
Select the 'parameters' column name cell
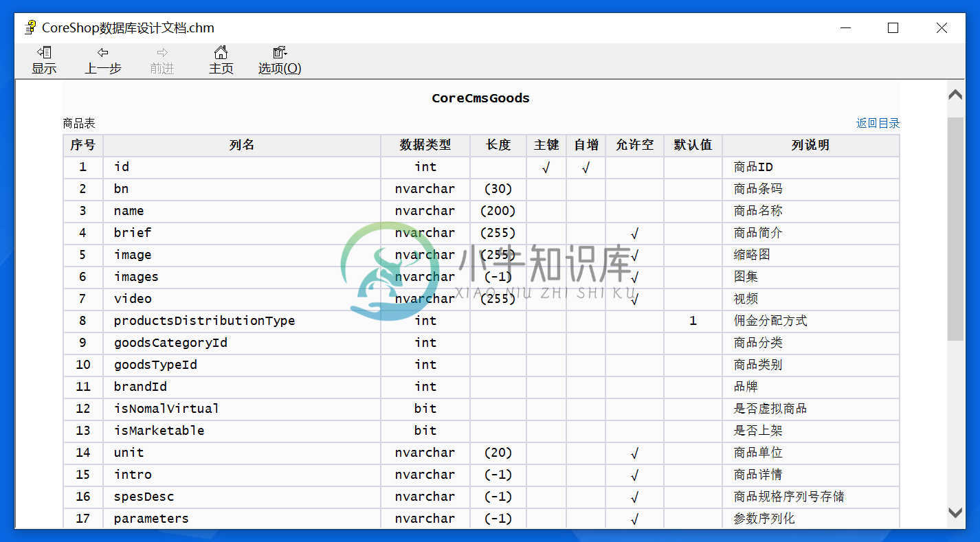pyautogui.click(x=242, y=519)
